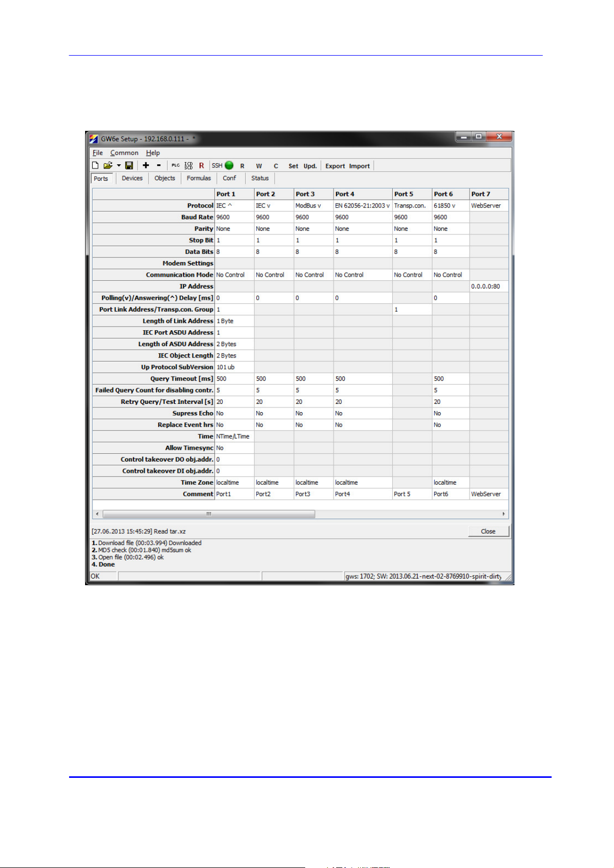The width and height of the screenshot is (614, 868).
Task: Select the Length of ASDU Address cell '2 Bytes'
Action: 235,344
